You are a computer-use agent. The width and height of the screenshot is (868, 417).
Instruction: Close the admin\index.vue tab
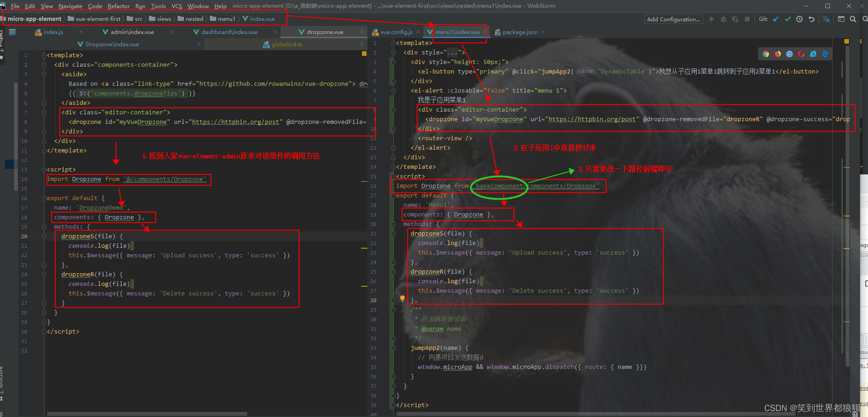click(x=172, y=32)
